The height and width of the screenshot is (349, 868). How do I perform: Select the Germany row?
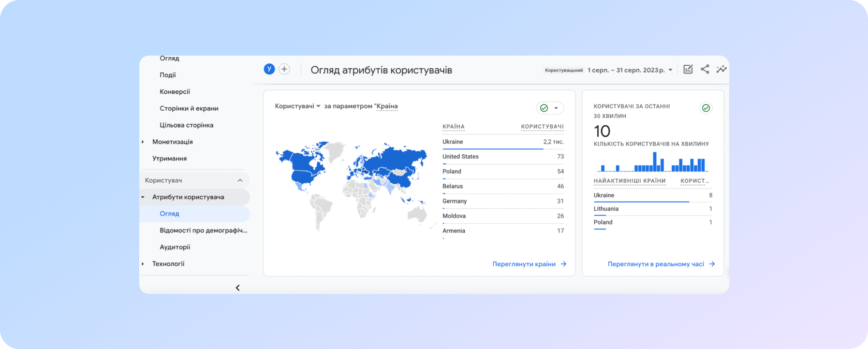(503, 201)
